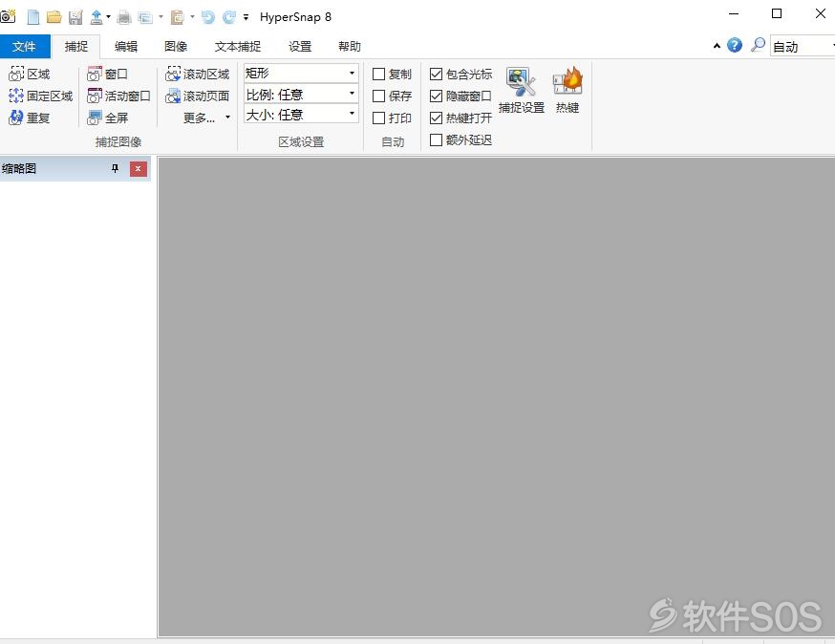
Task: Open the shape dropdown showing 矩形
Action: 301,73
